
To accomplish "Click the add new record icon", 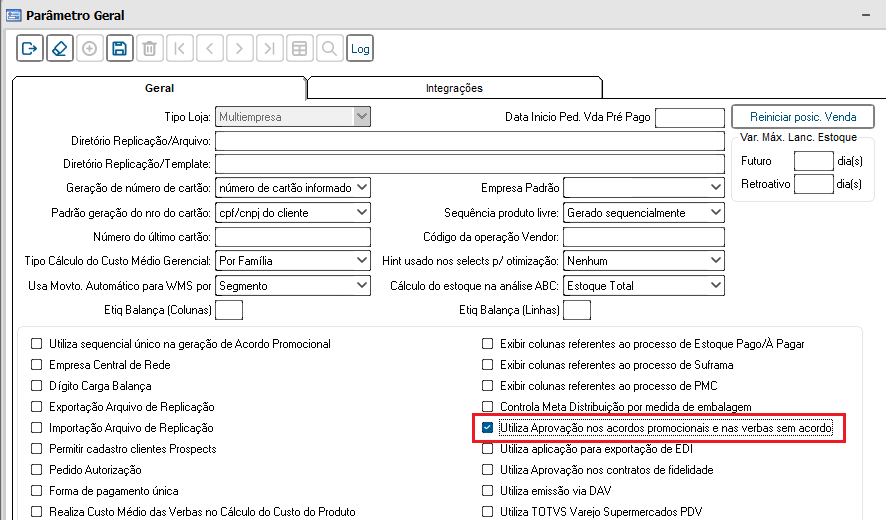I will (89, 49).
